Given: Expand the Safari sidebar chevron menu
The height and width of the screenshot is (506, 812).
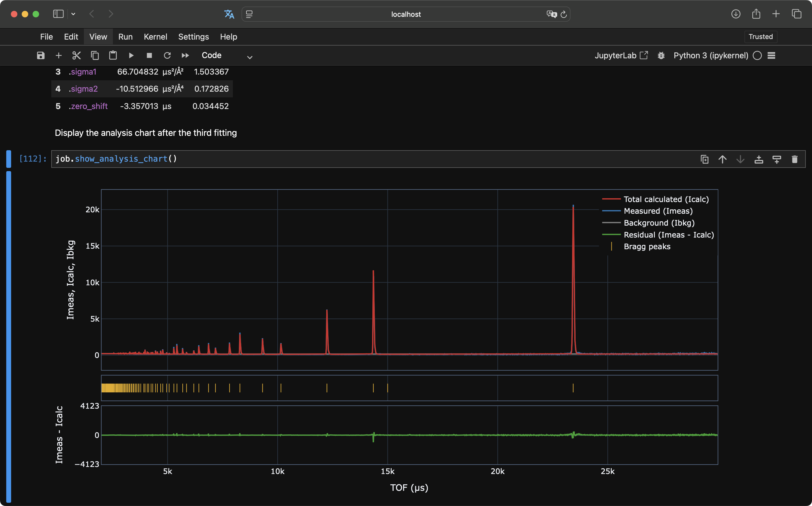Looking at the screenshot, I should click(x=73, y=14).
